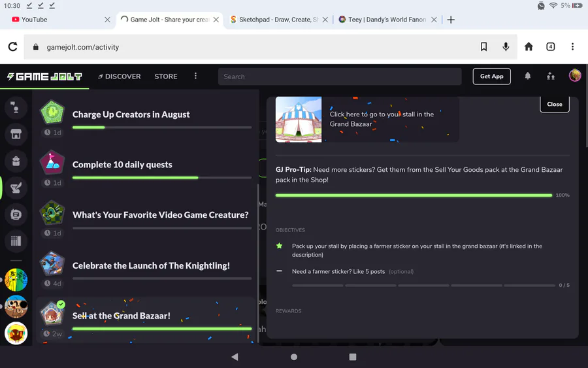Bookmark this page using the bookmark icon

(483, 47)
